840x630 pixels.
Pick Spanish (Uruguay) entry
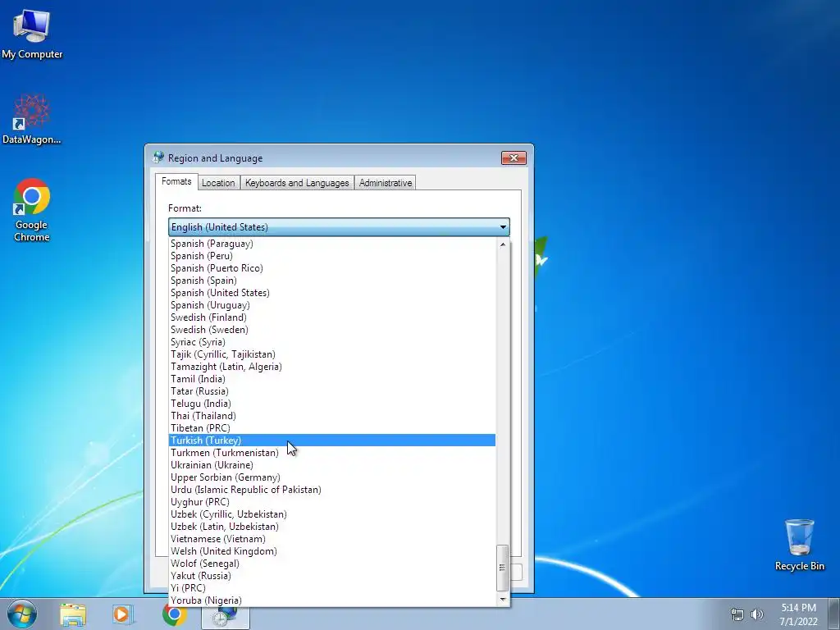tap(332, 305)
